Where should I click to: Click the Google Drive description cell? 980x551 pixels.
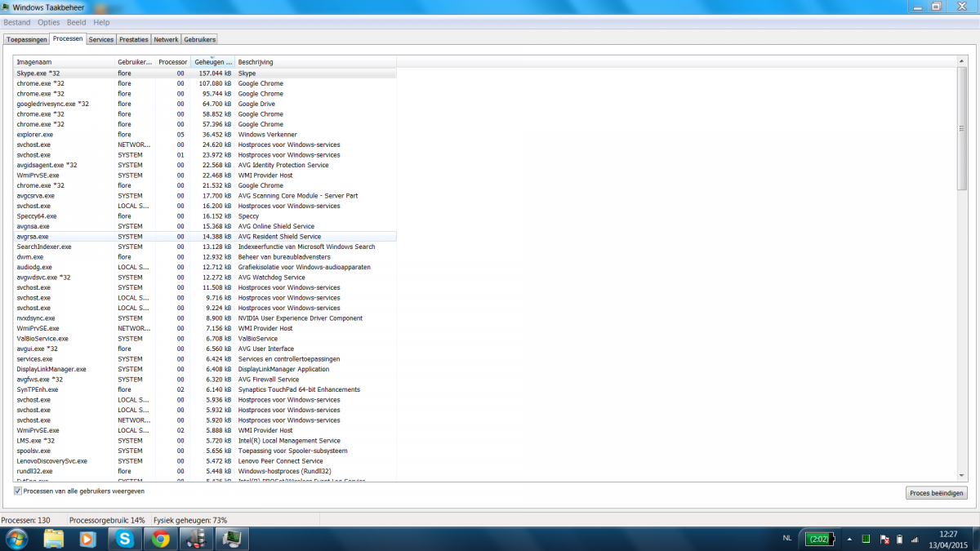pos(256,104)
